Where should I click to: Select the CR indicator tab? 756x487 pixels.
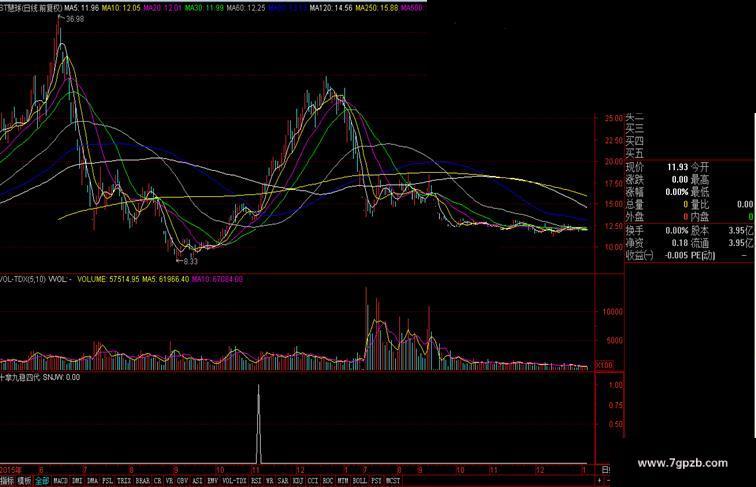pyautogui.click(x=158, y=481)
